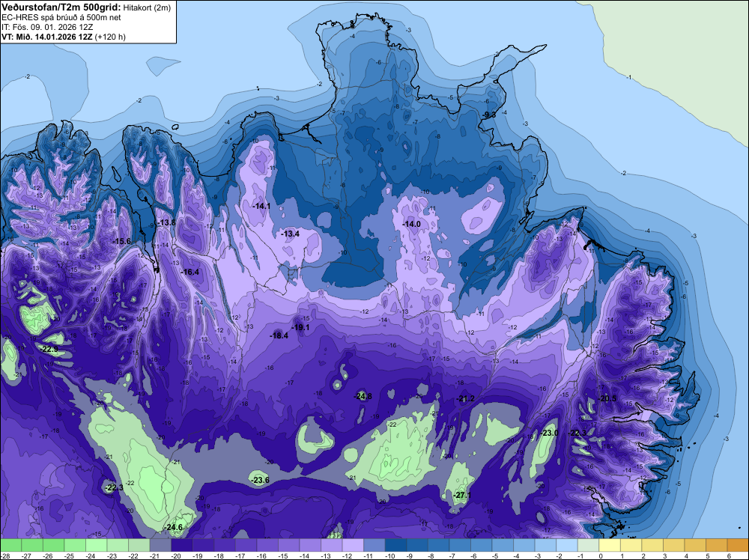Click the -4 legend color swatch
This screenshot has height=560, width=749.
coord(524,545)
